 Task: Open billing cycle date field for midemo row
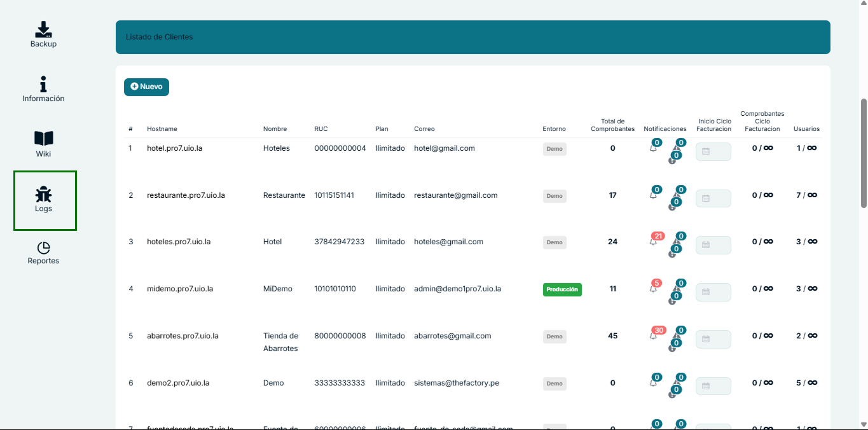(x=713, y=293)
